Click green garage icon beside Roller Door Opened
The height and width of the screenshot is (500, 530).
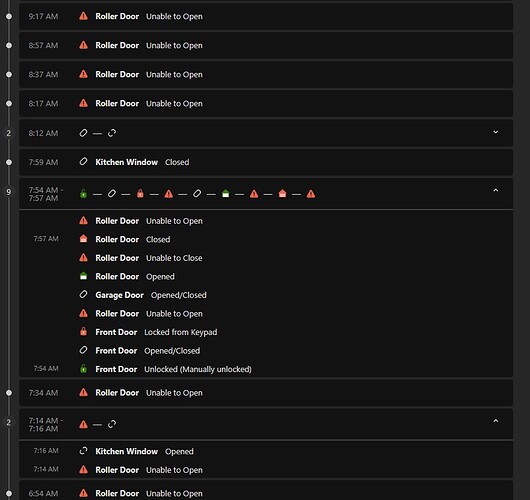(83, 276)
